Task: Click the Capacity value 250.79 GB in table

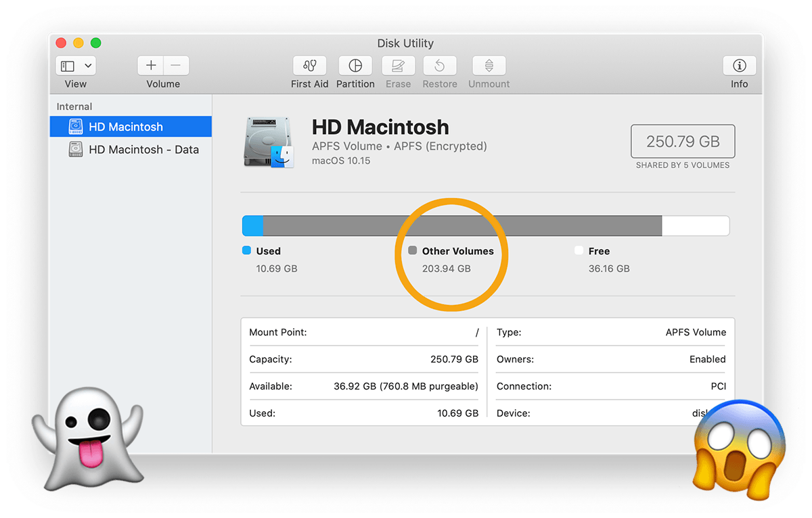Action: coord(454,359)
